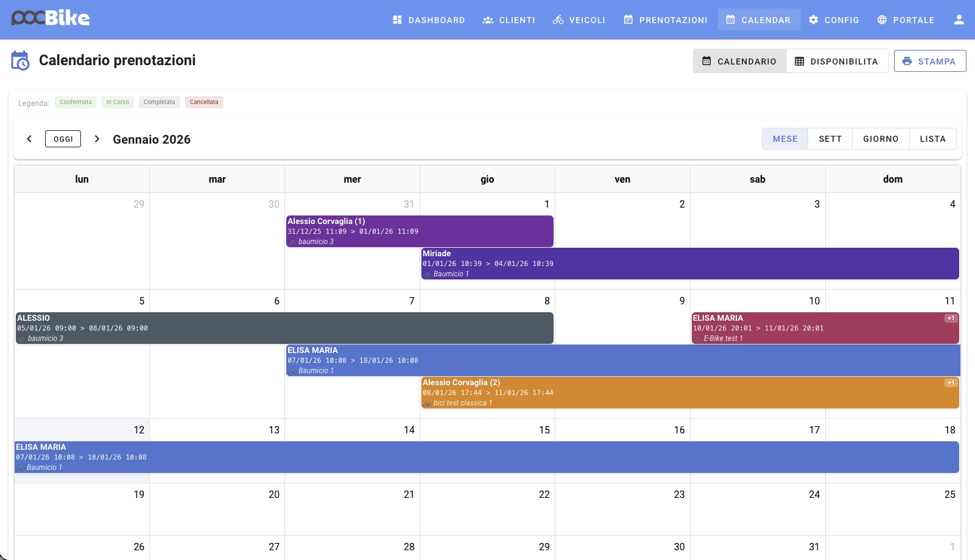Click the Cancellata legend chip
Screen dimensions: 975x560
tap(204, 102)
